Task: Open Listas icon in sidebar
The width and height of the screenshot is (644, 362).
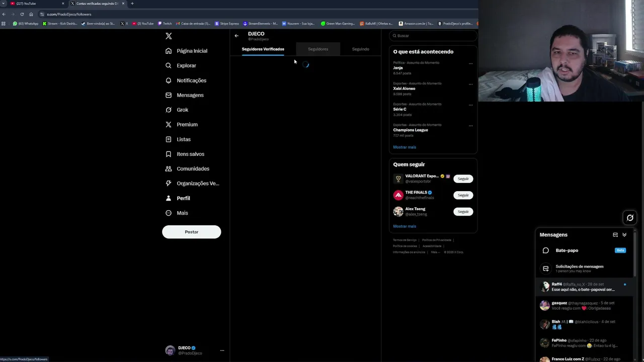Action: [x=169, y=139]
